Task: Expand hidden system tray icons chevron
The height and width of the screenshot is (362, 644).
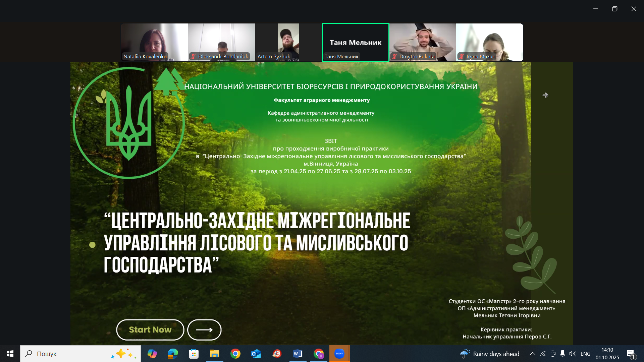Action: 532,354
